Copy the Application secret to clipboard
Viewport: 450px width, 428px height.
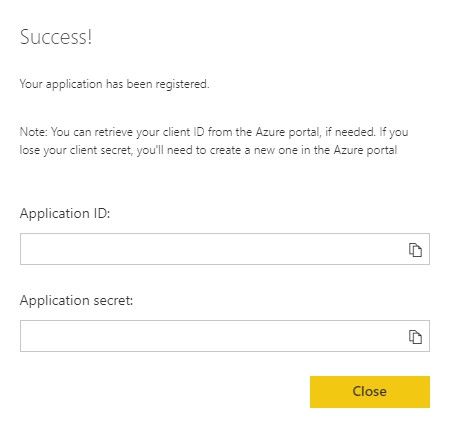click(415, 337)
